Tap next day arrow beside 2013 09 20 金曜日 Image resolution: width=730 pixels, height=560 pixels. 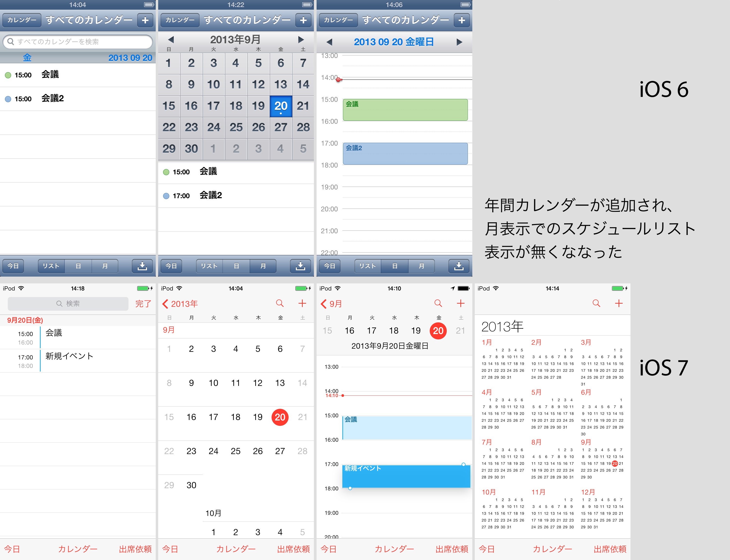tap(459, 42)
